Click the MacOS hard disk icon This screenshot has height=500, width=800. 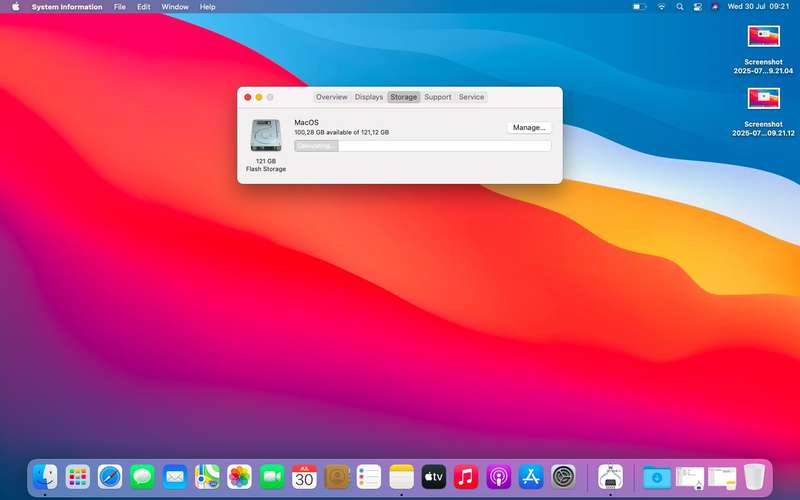coord(266,135)
